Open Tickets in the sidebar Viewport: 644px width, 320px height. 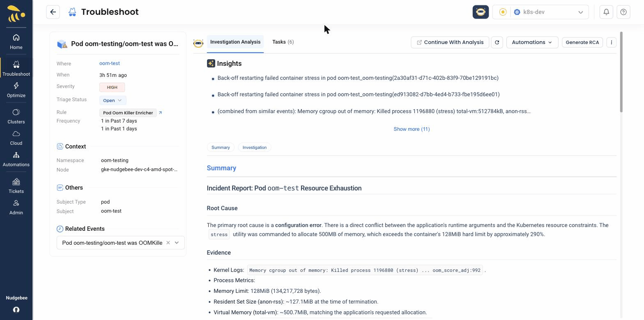(x=16, y=186)
